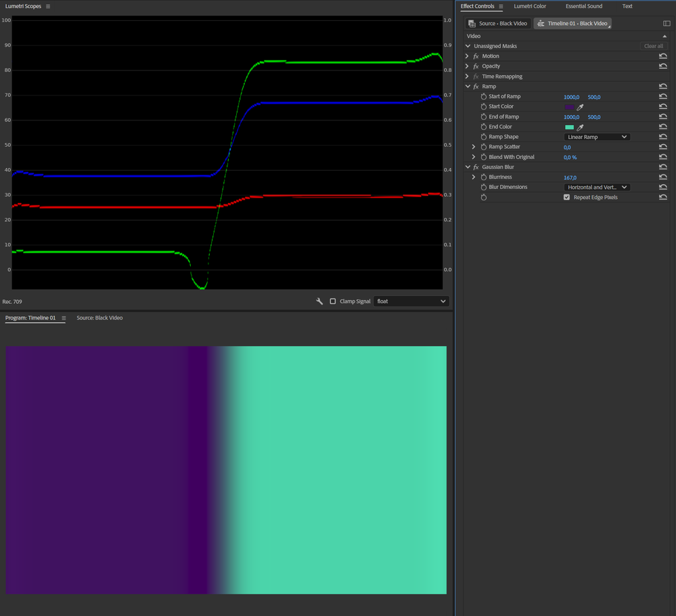Click the End Color teal swatch

[x=569, y=127]
